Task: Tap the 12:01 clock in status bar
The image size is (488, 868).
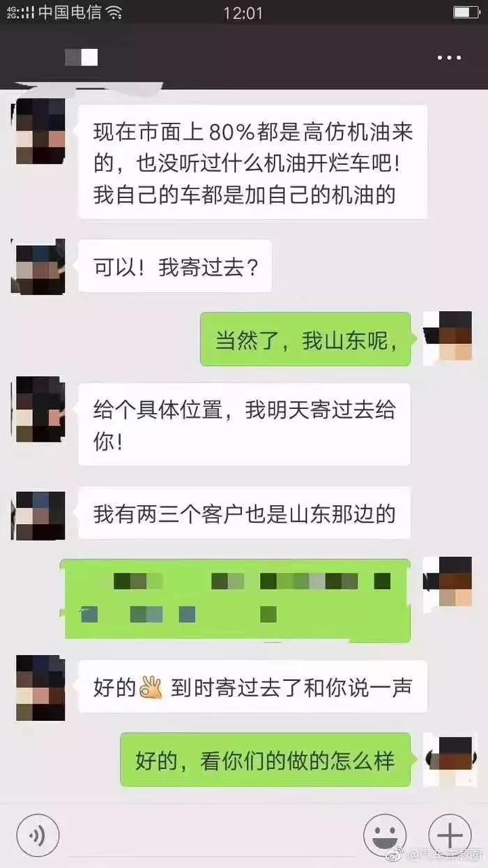Action: (x=243, y=12)
